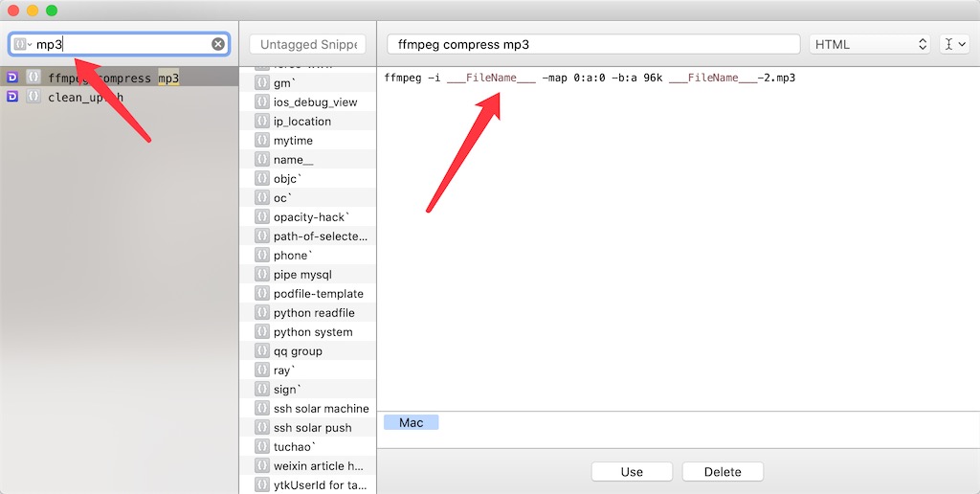The image size is (980, 494).
Task: Open the HTML language dropdown
Action: pos(869,44)
